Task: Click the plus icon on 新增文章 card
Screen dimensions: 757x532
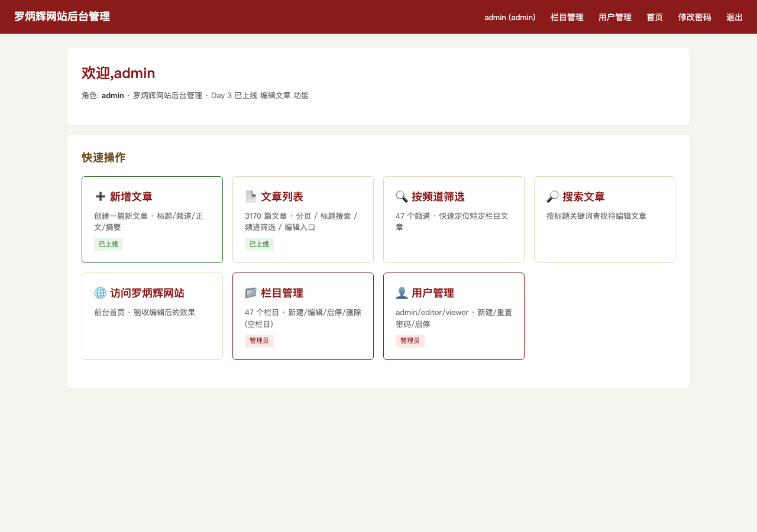Action: pyautogui.click(x=100, y=197)
